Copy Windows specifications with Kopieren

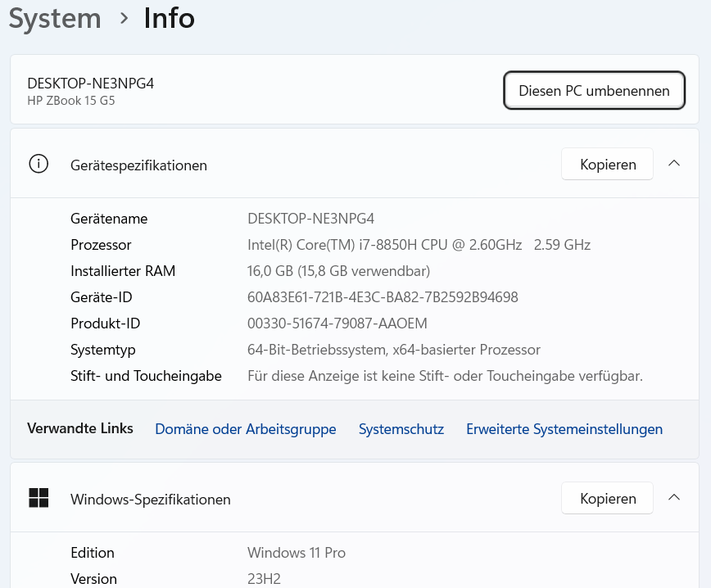coord(607,498)
